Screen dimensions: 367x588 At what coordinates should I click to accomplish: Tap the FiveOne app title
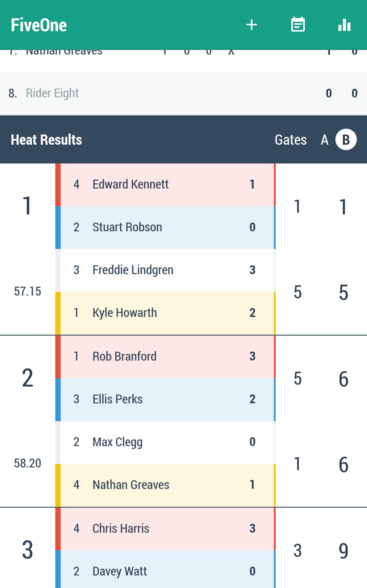tap(39, 25)
